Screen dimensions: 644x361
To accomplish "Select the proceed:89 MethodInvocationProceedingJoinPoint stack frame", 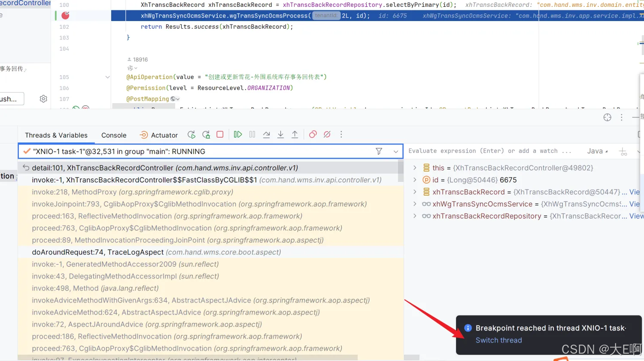I will click(x=208, y=240).
